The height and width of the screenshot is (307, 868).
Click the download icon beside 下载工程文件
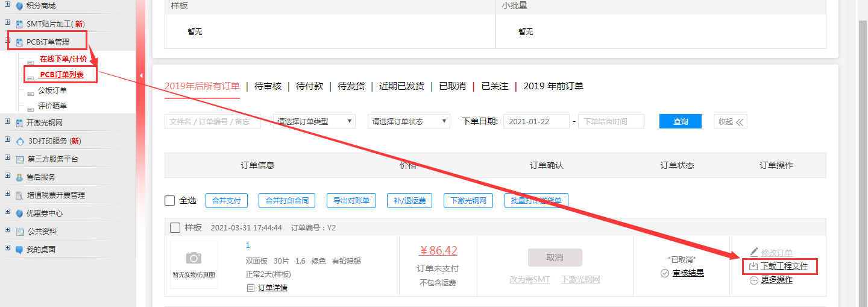pos(753,267)
